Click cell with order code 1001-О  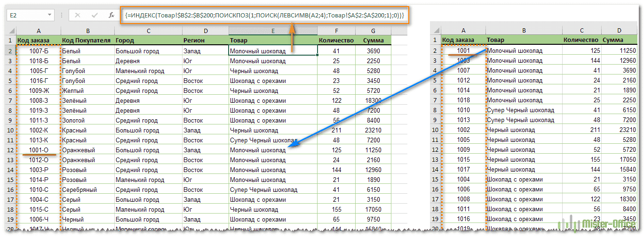[x=39, y=150]
